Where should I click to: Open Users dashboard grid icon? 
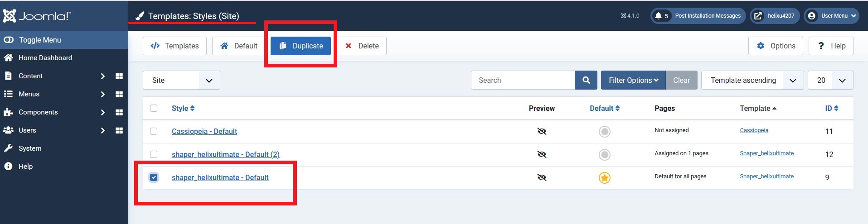(x=119, y=130)
